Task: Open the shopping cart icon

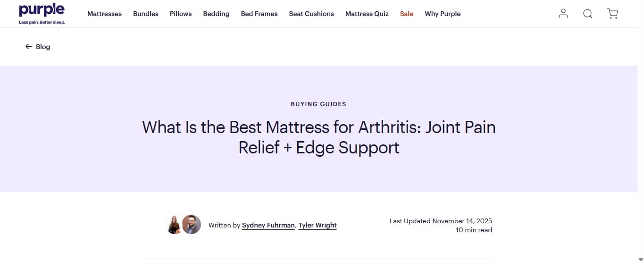Action: 612,14
